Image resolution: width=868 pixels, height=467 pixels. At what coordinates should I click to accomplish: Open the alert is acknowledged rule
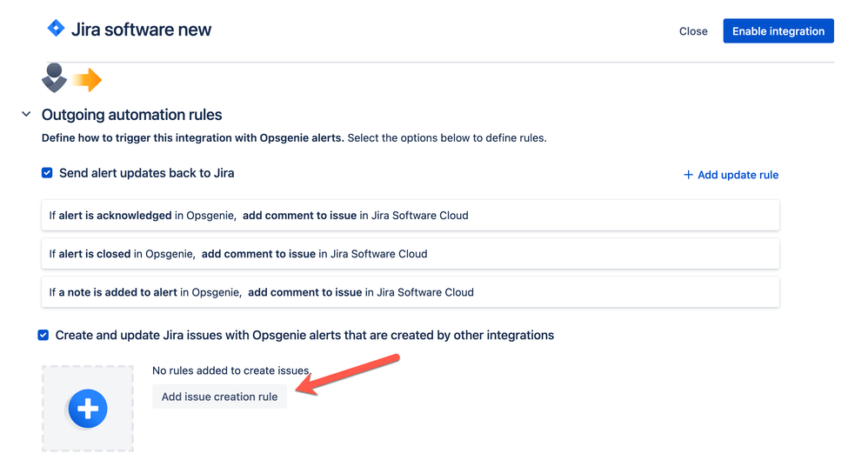pyautogui.click(x=411, y=216)
